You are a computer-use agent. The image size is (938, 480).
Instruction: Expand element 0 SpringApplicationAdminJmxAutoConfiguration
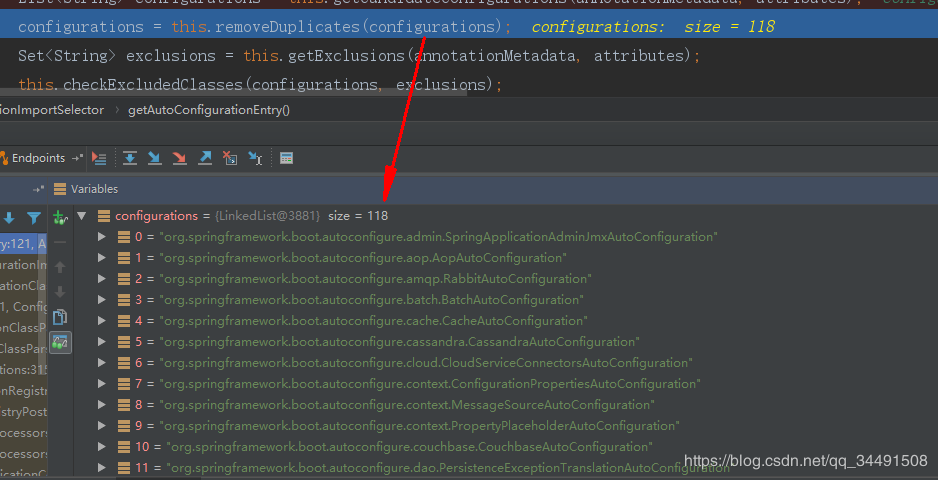pyautogui.click(x=102, y=236)
